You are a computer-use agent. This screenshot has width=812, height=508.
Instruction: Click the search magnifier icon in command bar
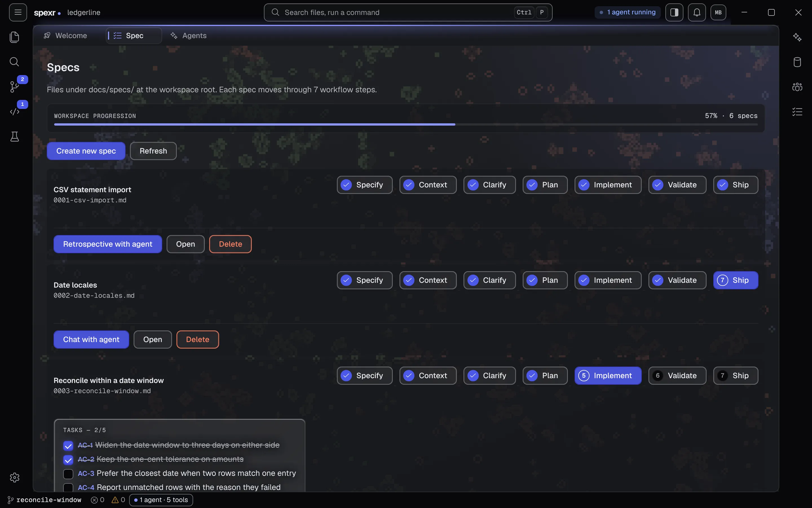(x=275, y=12)
